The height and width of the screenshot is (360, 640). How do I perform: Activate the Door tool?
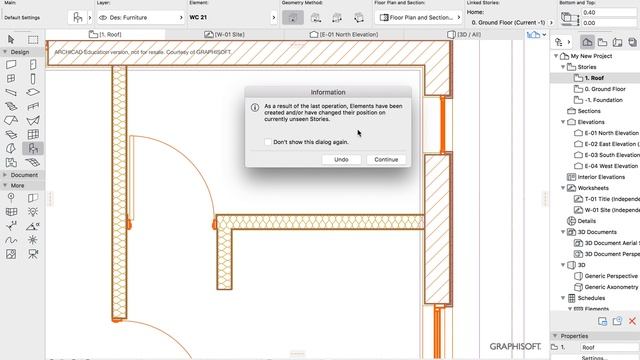click(x=33, y=64)
